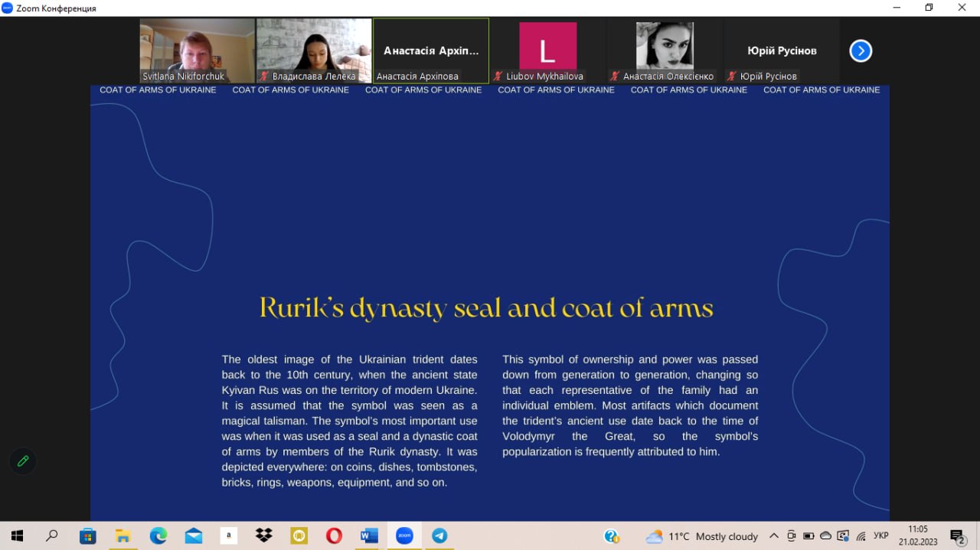The height and width of the screenshot is (550, 980).
Task: Click the Meet Now tray icon
Action: click(x=792, y=536)
